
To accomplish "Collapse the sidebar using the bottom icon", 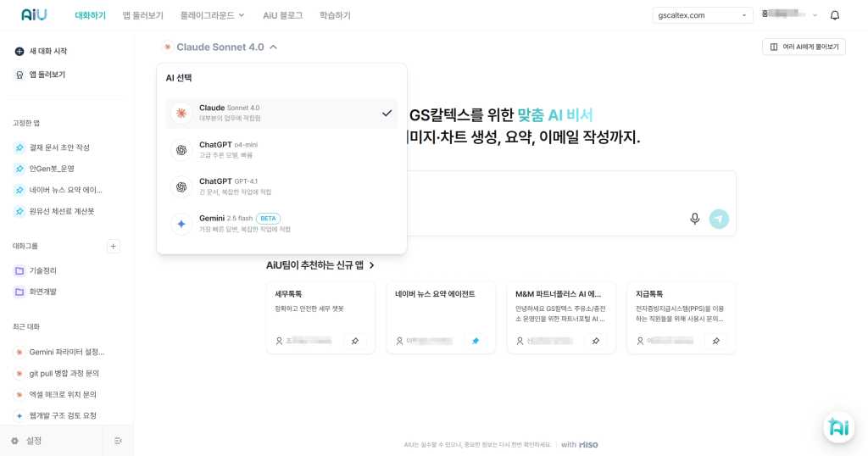I will [118, 441].
